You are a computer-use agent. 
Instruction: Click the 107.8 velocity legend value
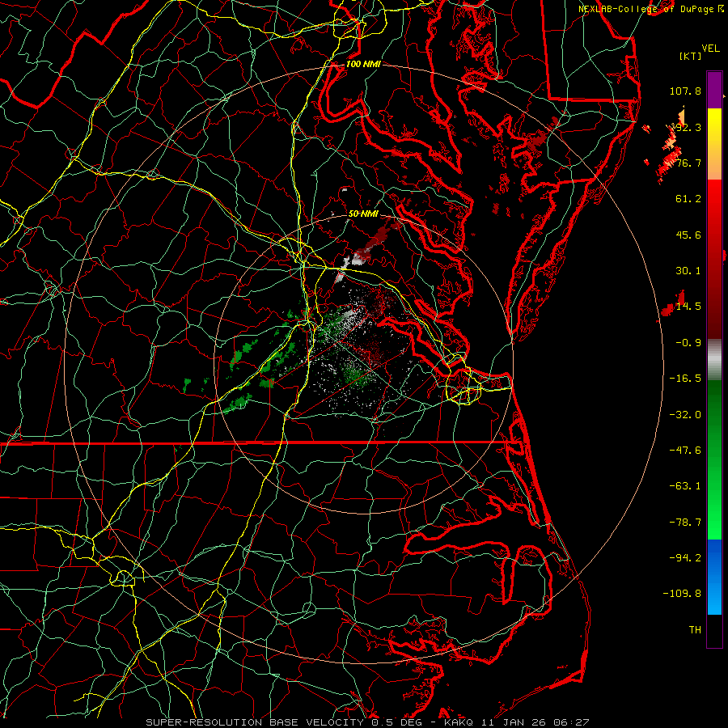685,91
